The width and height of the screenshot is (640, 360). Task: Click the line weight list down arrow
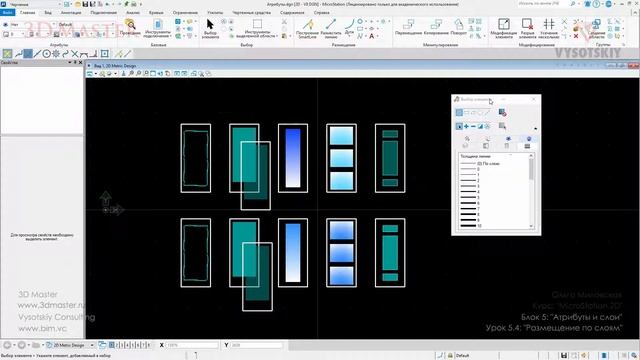click(531, 226)
